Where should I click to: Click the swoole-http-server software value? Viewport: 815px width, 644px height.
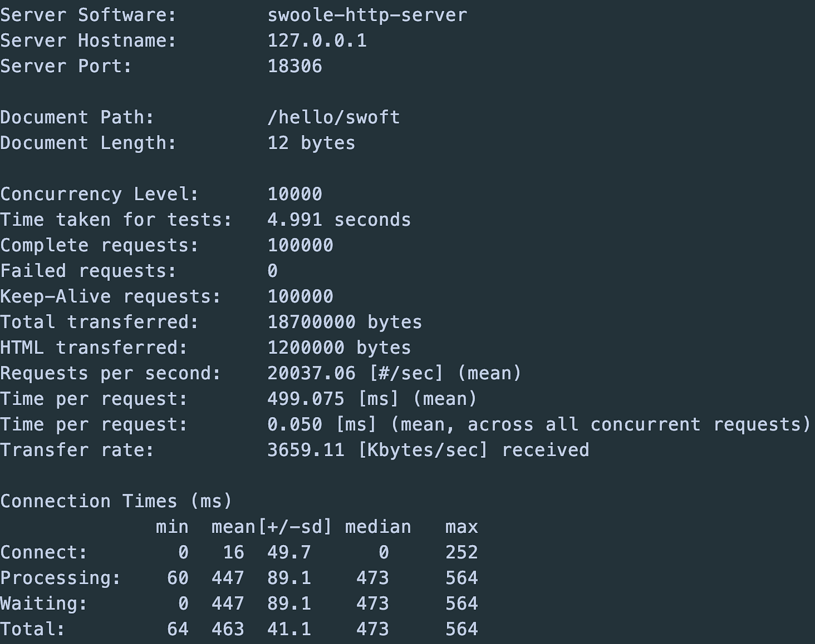pos(367,15)
